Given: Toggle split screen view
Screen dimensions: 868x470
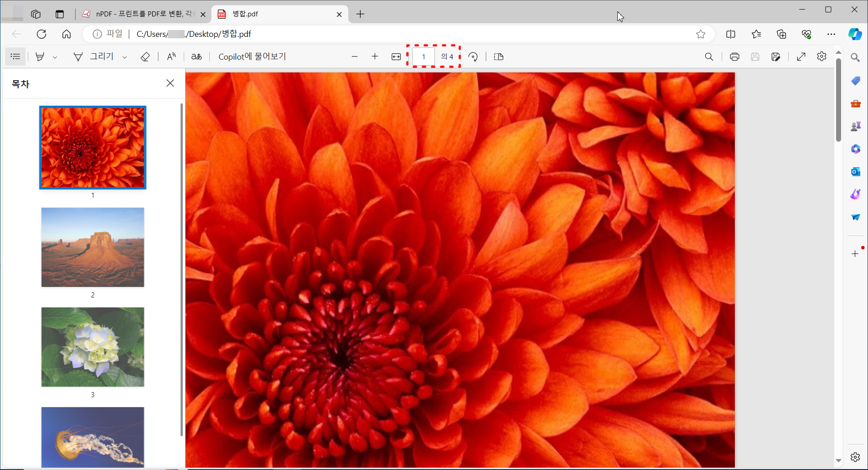Looking at the screenshot, I should click(x=731, y=34).
